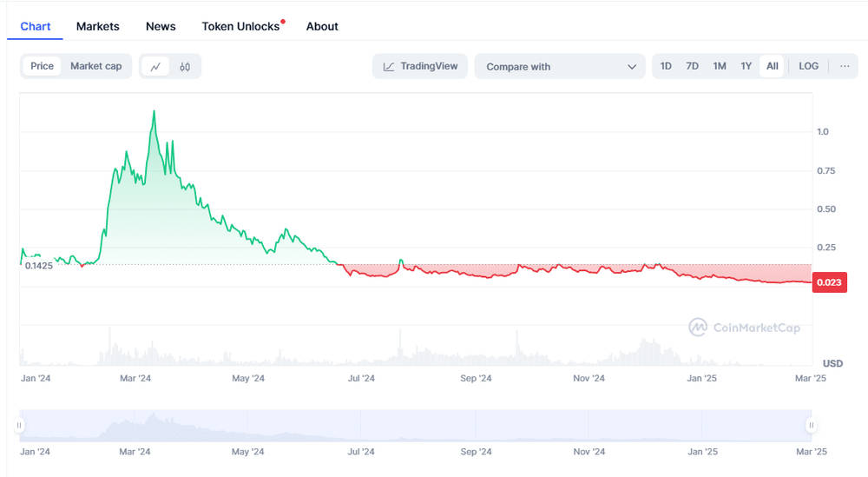Open the three-dot more options menu
The image size is (868, 477).
tap(845, 67)
